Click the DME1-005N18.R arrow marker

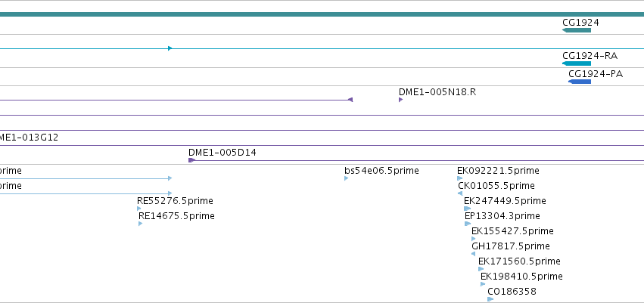point(400,100)
